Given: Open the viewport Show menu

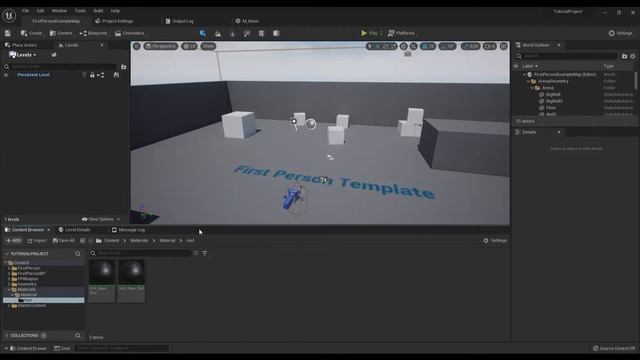Looking at the screenshot, I should pyautogui.click(x=208, y=46).
